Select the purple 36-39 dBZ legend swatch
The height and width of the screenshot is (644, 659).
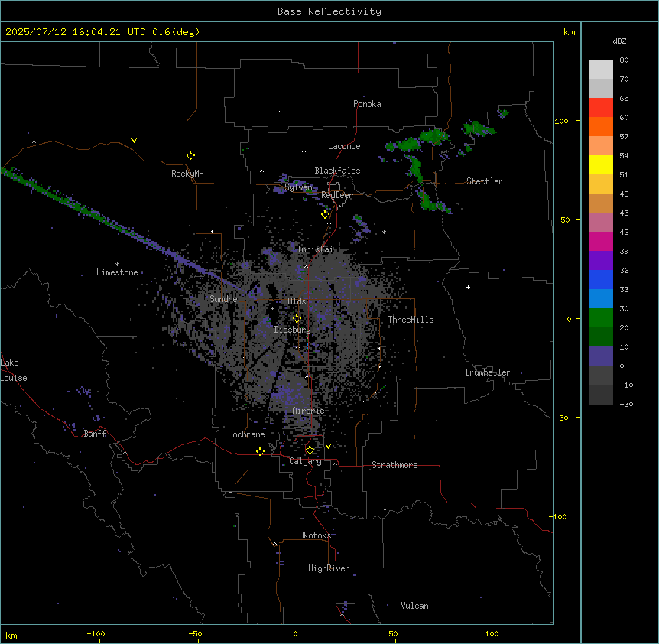tap(601, 261)
